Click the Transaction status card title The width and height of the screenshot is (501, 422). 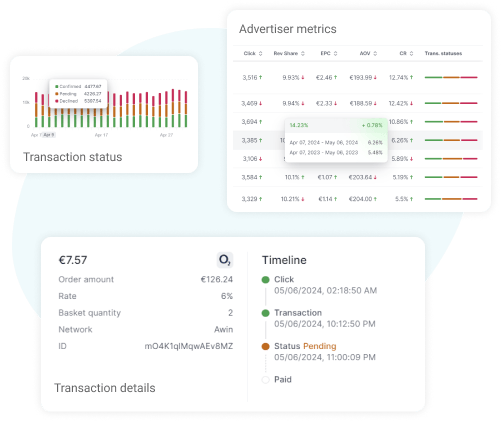point(72,157)
